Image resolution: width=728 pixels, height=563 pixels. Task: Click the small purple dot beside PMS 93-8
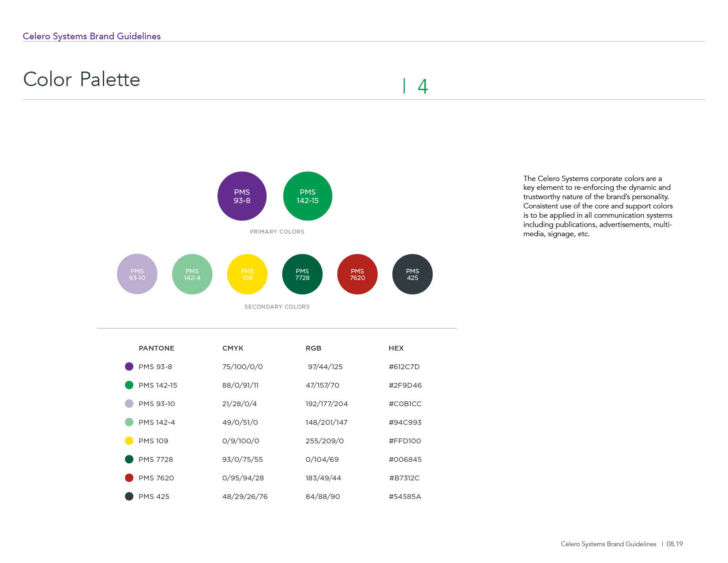coord(129,367)
